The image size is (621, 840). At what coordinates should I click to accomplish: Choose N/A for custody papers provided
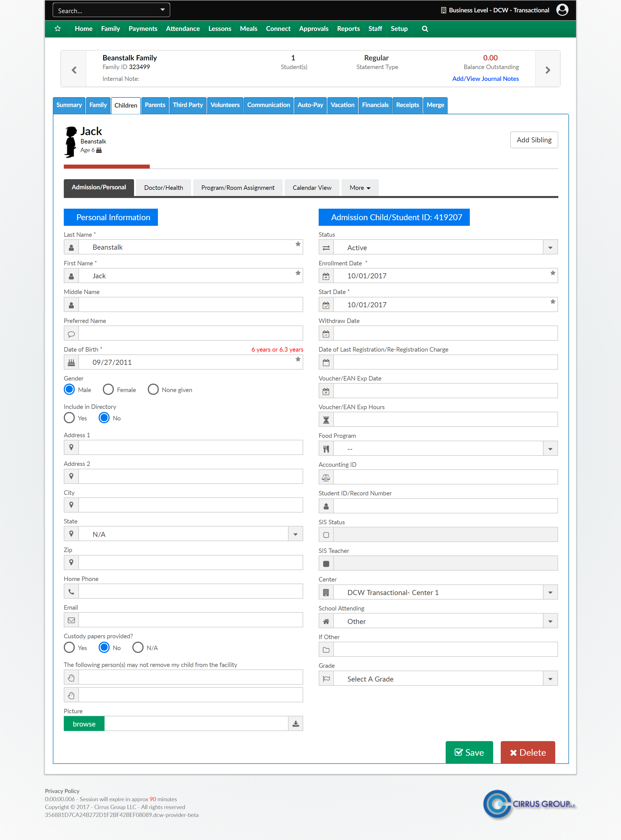pos(138,647)
